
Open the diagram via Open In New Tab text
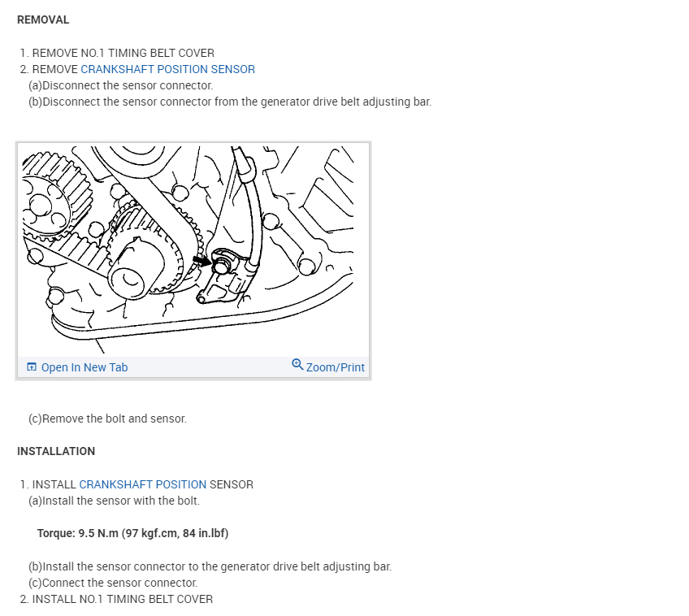point(84,367)
